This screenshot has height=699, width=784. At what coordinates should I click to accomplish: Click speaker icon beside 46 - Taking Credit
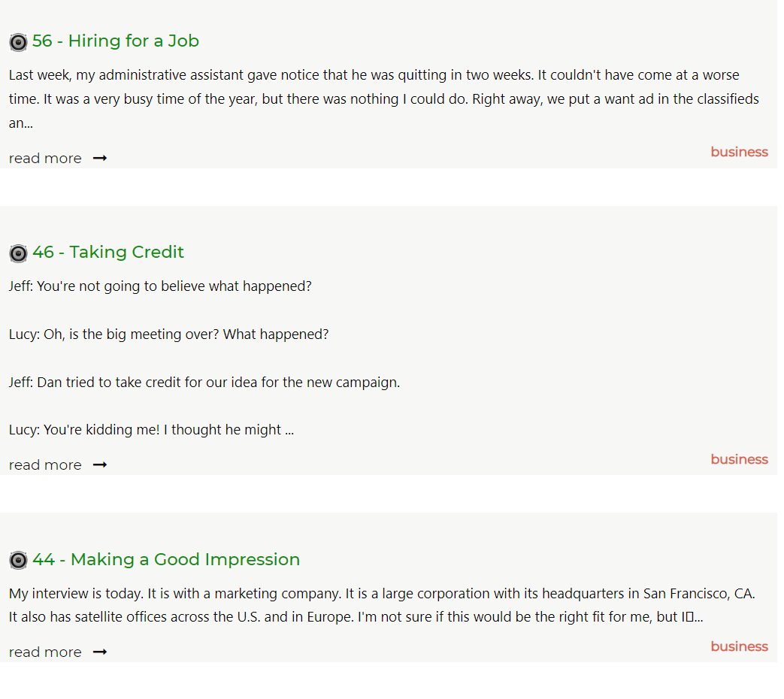[x=19, y=253]
